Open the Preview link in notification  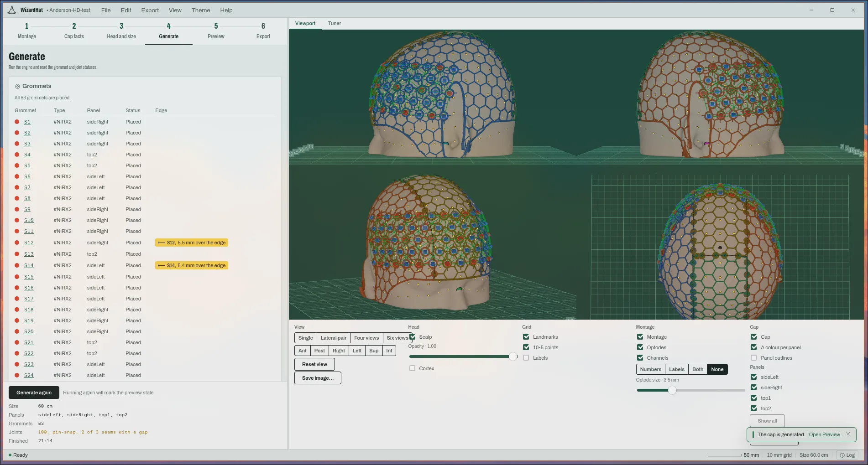(x=824, y=434)
